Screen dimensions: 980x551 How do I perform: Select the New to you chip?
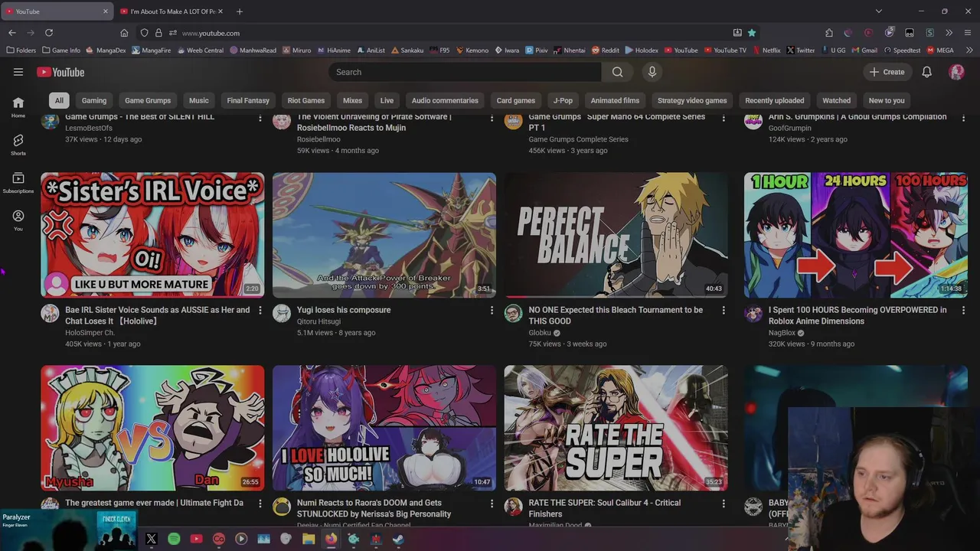click(x=887, y=100)
